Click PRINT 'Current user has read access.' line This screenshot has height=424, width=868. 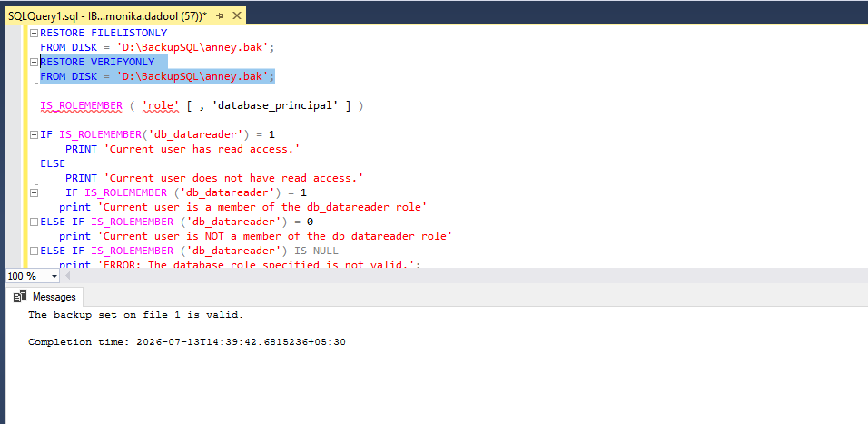182,149
